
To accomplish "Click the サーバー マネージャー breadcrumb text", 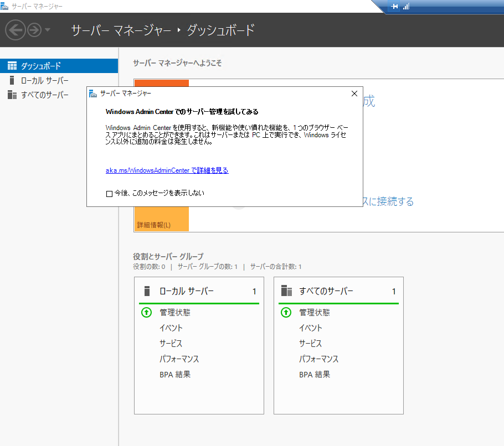I will pos(121,30).
